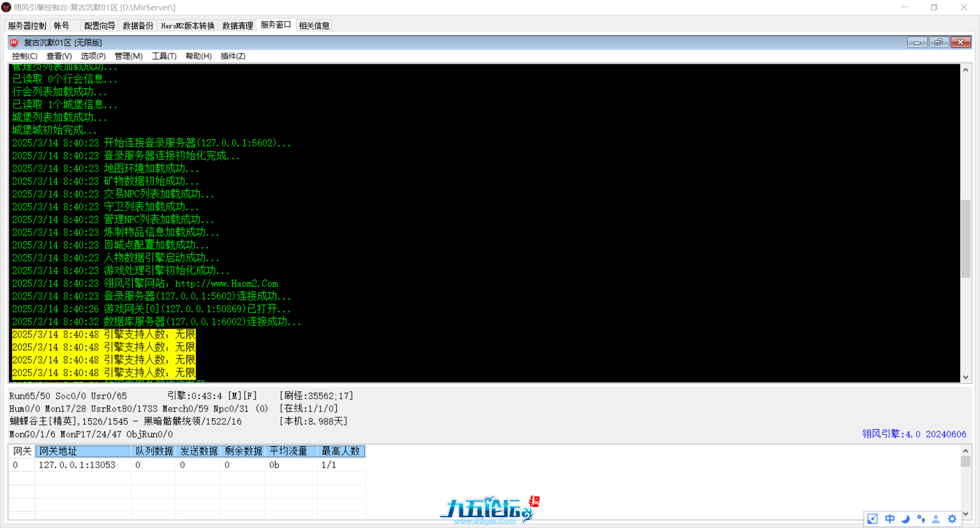Viewport: 980px width, 528px height.
Task: Click the 网关地址 column header
Action: [x=83, y=451]
